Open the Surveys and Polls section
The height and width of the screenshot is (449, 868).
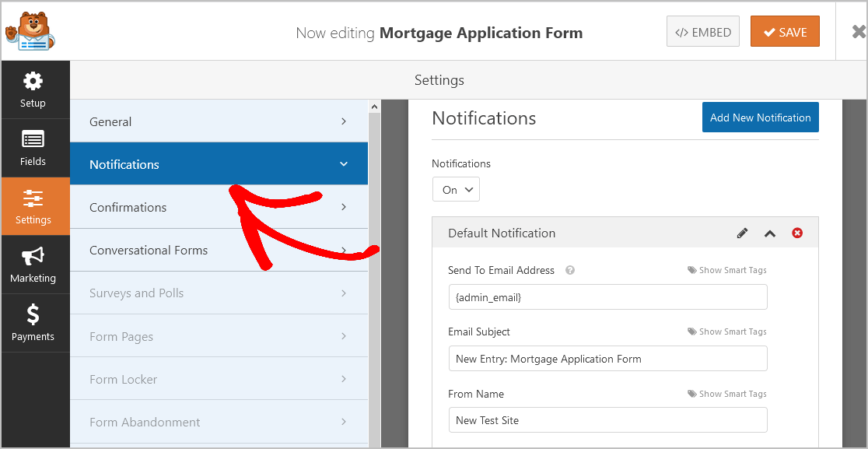[219, 293]
